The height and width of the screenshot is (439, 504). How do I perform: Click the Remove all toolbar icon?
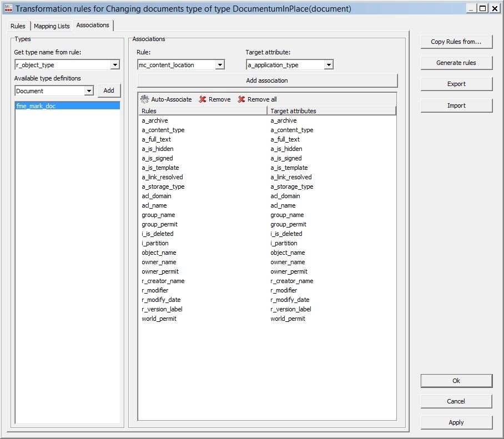tap(241, 99)
